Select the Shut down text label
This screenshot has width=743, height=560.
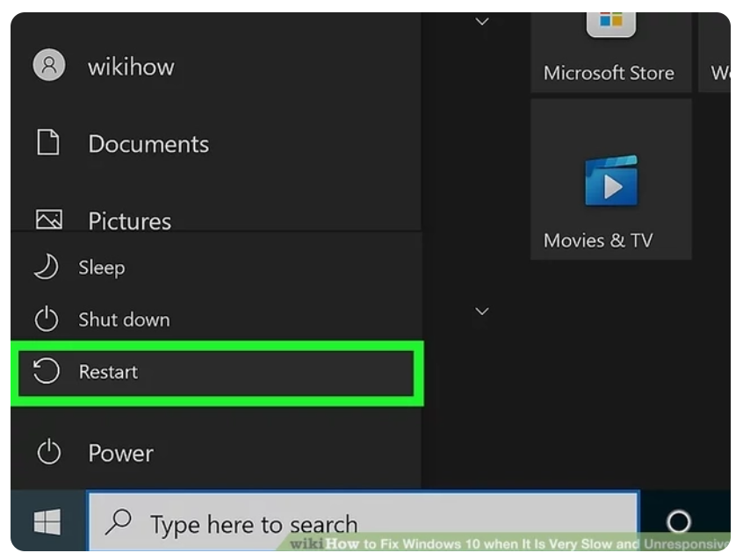click(x=124, y=319)
